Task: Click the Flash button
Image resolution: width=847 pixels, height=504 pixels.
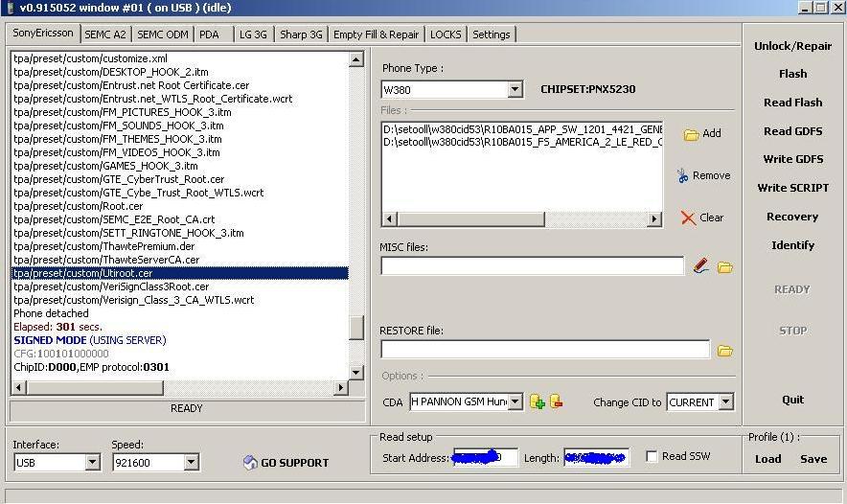Action: tap(792, 74)
